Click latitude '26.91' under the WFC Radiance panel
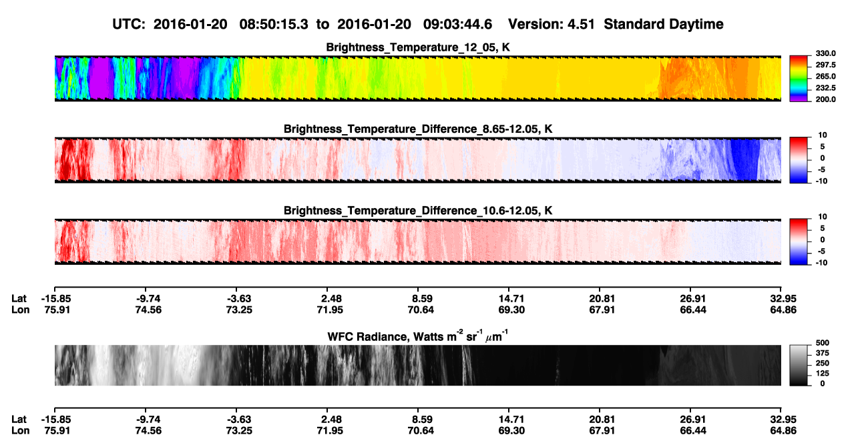868x445 pixels. [x=692, y=419]
